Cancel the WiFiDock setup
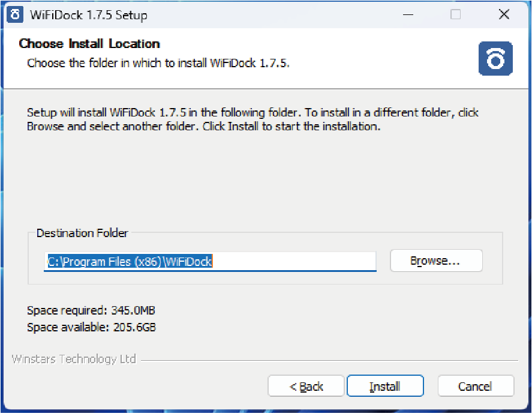Screen dimensions: 532x413 pyautogui.click(x=476, y=386)
